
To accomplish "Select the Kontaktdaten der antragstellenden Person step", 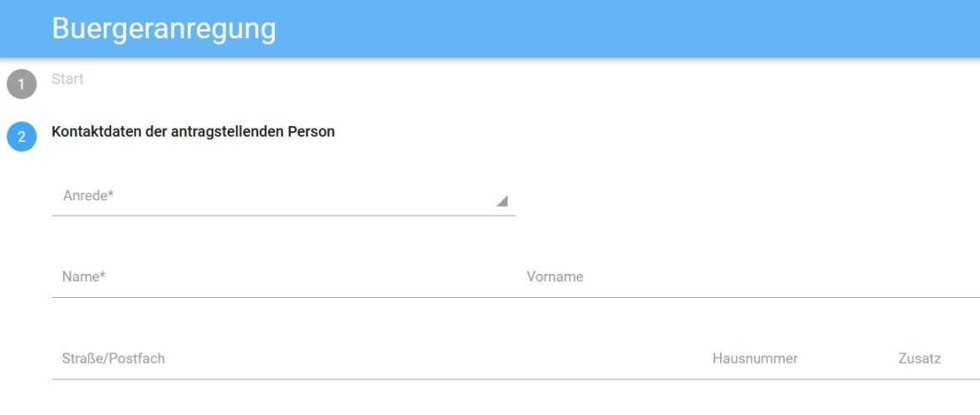I will click(193, 131).
